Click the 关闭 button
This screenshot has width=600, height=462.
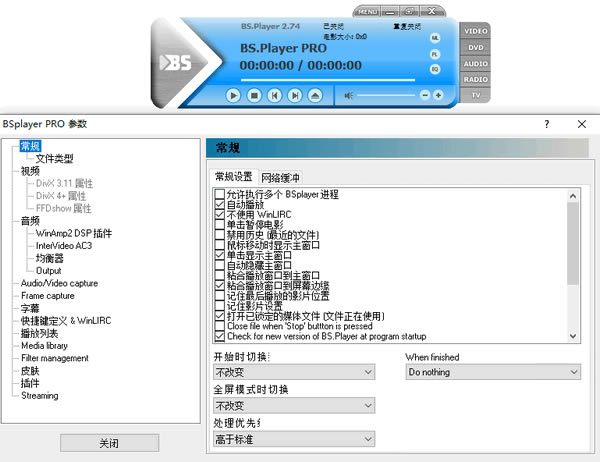109,443
